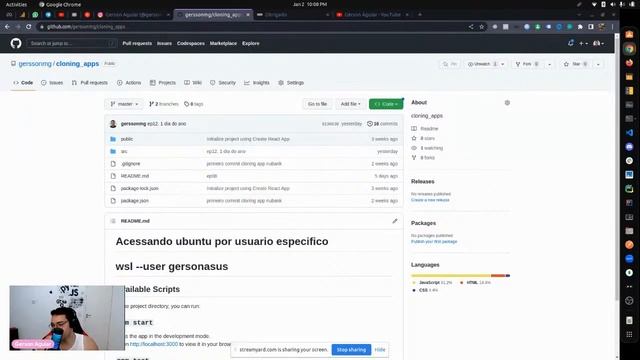Viewport: 640px width, 360px height.
Task: Edit README.md with the pencil icon
Action: (x=395, y=221)
